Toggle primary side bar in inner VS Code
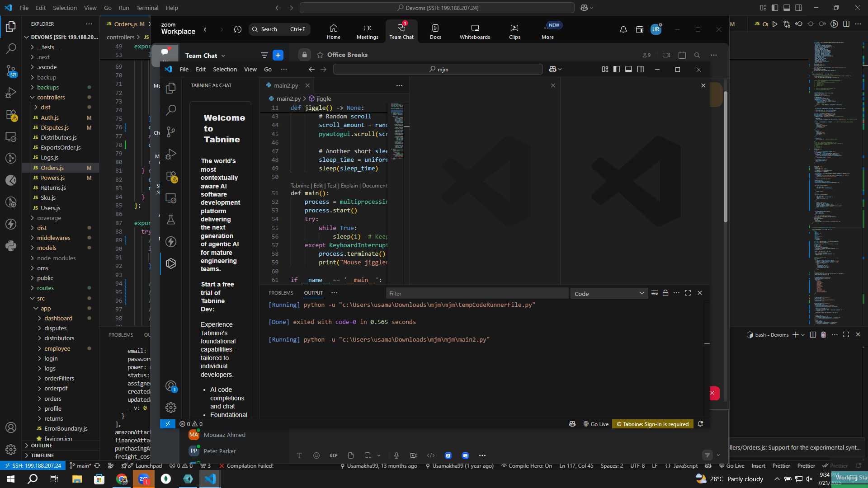Screen dimensions: 868x488 tap(617, 69)
